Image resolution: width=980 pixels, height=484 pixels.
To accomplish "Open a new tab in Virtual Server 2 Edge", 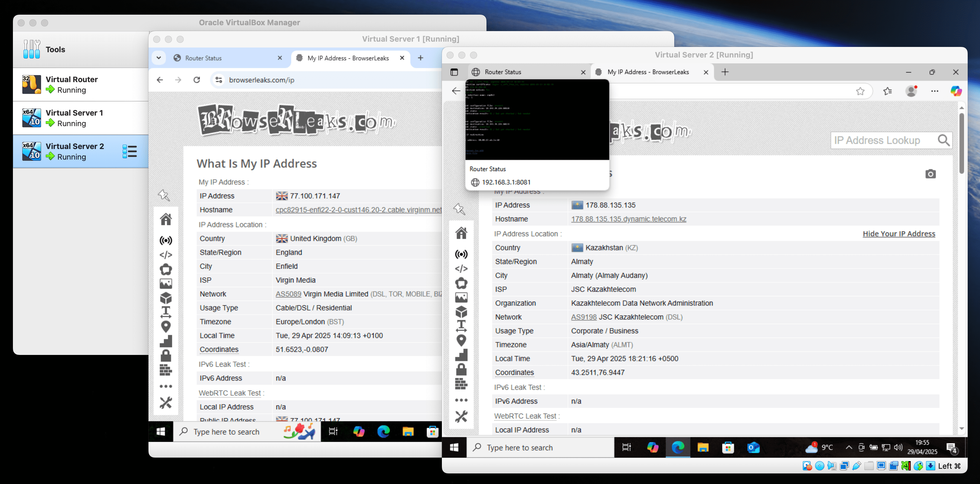I will 725,72.
